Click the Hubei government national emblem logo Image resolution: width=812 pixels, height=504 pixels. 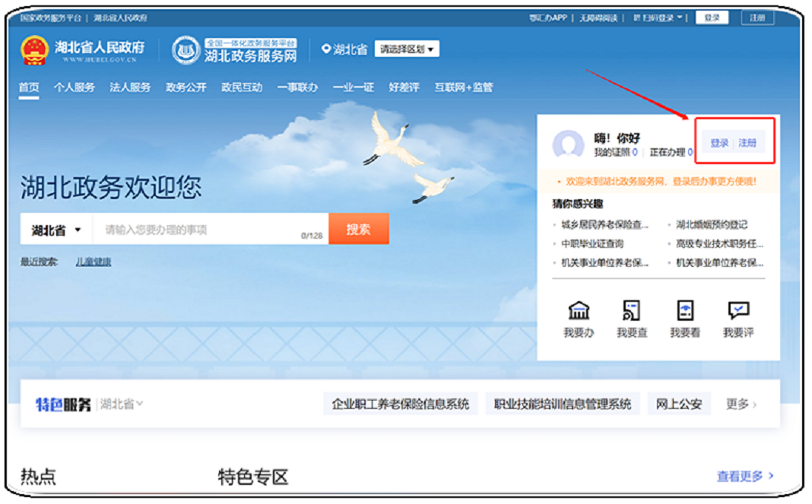[34, 50]
